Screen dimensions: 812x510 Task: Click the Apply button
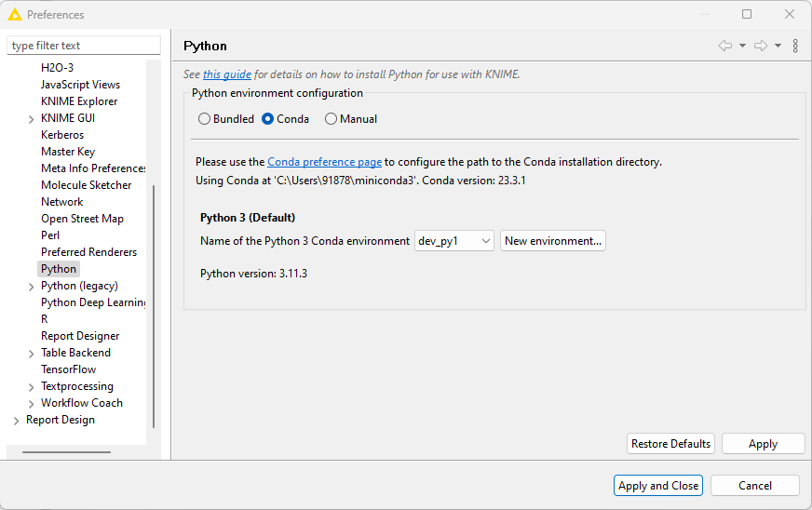(763, 444)
